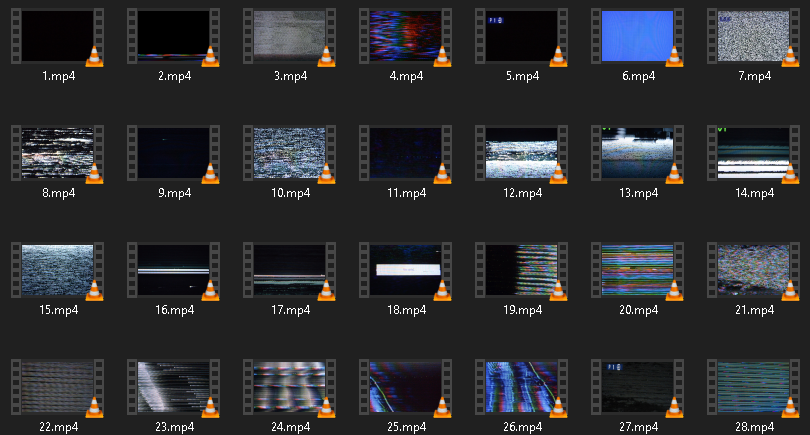
Task: Click the VLC cone on 22.mp4
Action: (x=94, y=406)
